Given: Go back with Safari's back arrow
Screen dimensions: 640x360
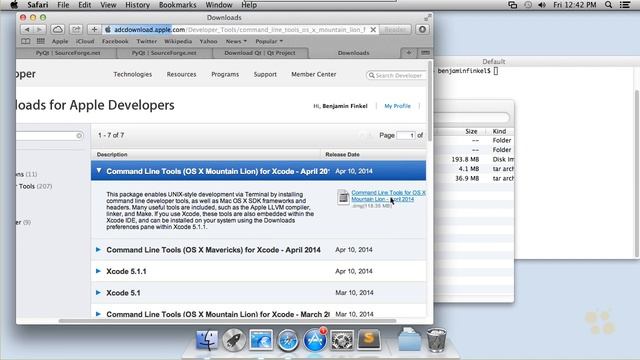Looking at the screenshot, I should point(27,30).
